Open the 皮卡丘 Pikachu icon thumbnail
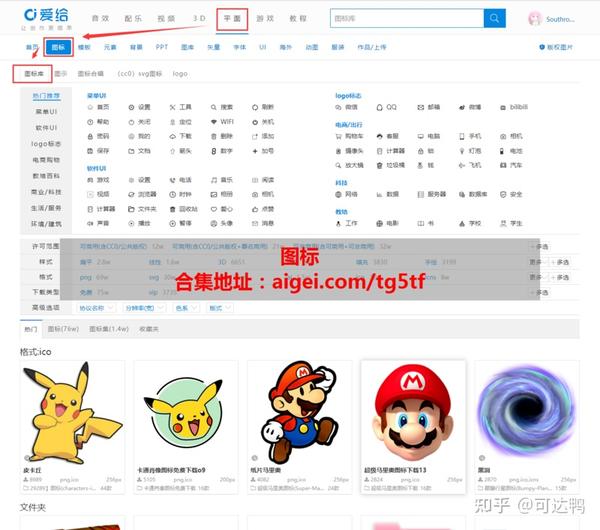The height and width of the screenshot is (530, 600). (72, 413)
